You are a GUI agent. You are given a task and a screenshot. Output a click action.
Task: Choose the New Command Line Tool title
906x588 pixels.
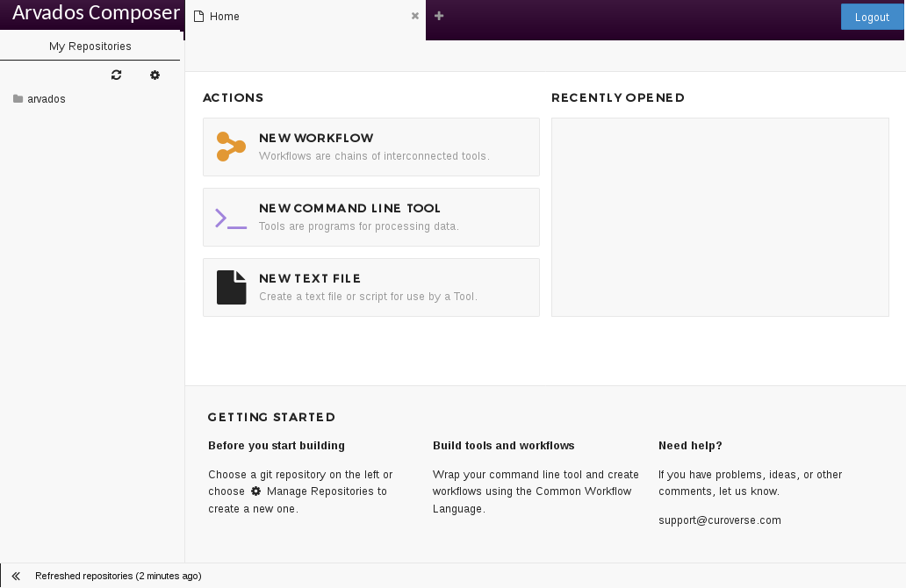[349, 209]
